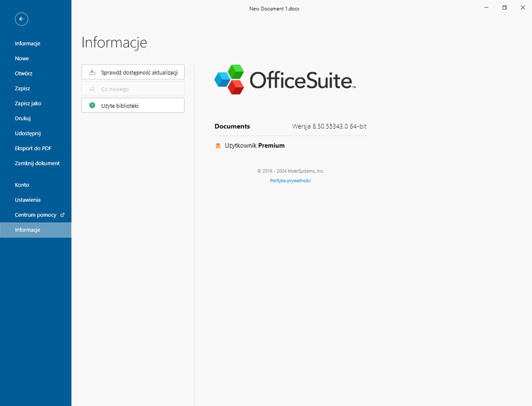Open Centrum pomocy in the sidebar
The height and width of the screenshot is (406, 532).
[36, 215]
